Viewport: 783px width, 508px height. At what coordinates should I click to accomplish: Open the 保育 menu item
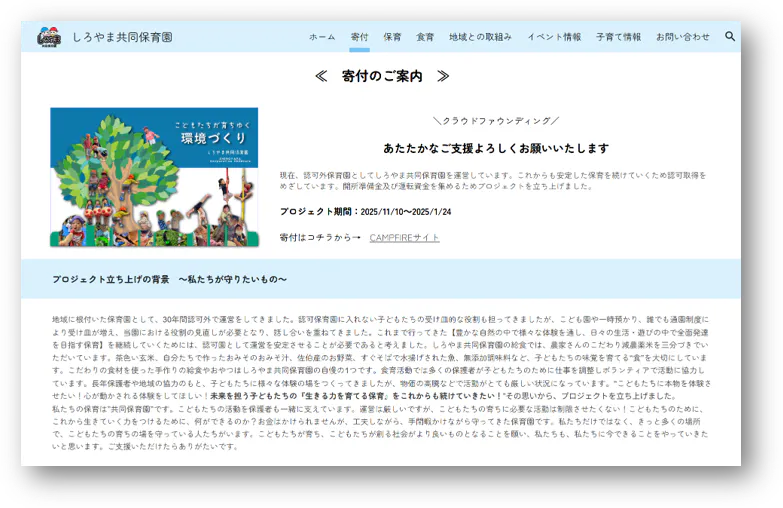pyautogui.click(x=392, y=37)
